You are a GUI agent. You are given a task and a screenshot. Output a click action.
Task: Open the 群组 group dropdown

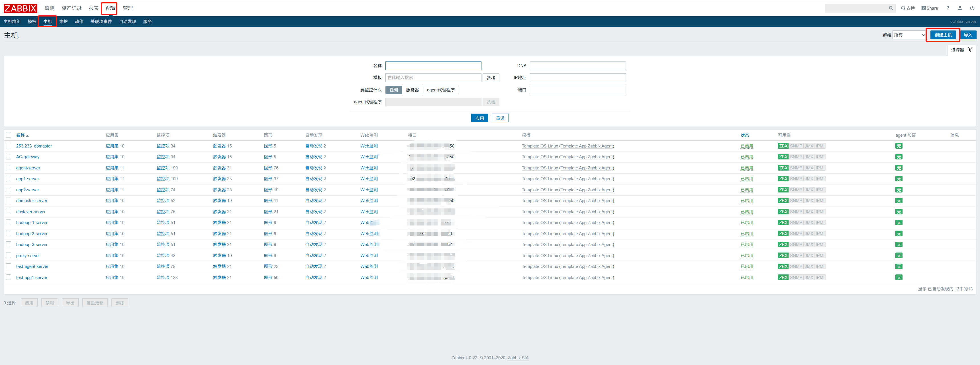909,35
